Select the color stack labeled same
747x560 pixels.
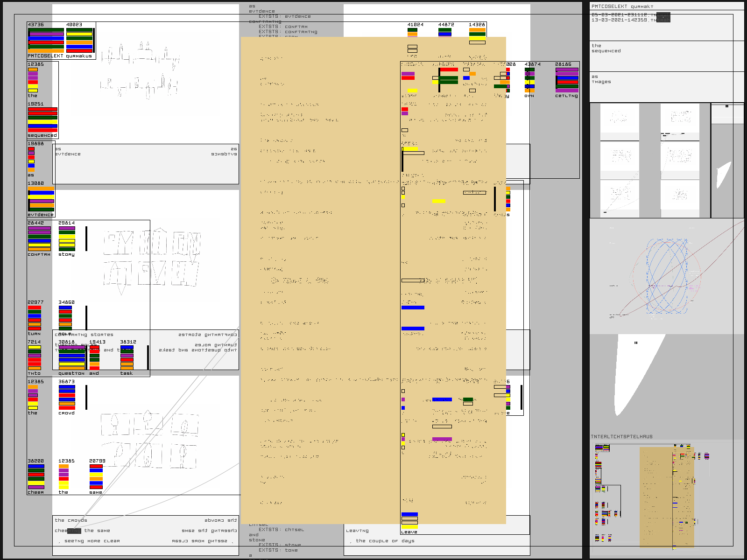tap(96, 476)
